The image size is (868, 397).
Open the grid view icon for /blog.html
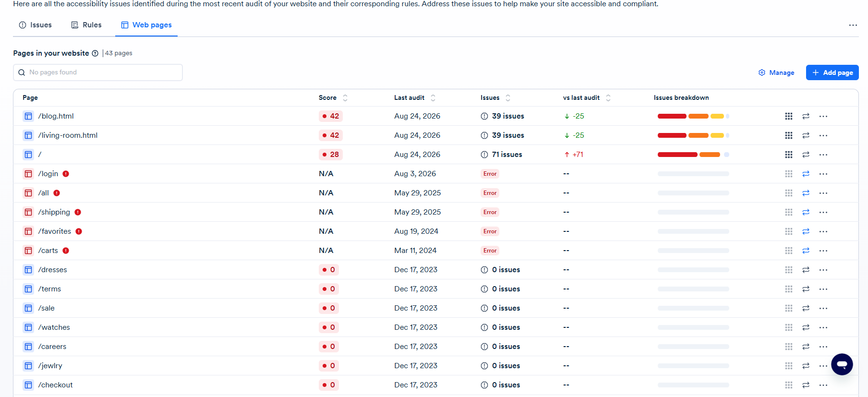(788, 116)
